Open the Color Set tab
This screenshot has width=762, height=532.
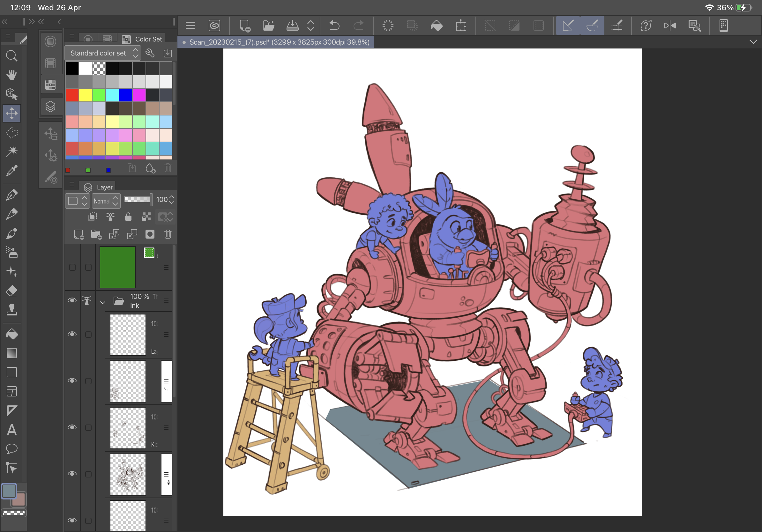tap(142, 39)
